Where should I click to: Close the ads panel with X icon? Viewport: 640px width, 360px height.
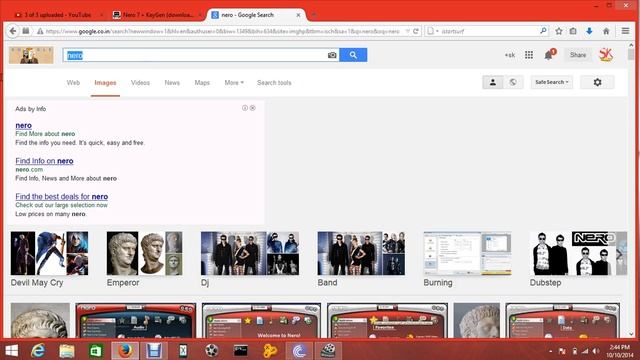253,108
